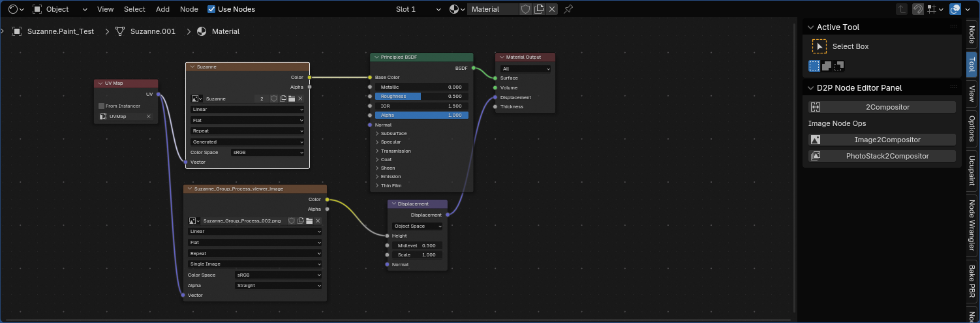Open the Select menu
Viewport: 980px width, 323px height.
point(134,9)
